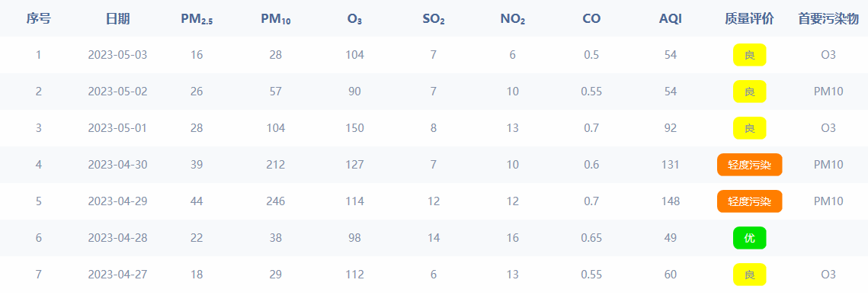Click the CO value 0.65
Screen dimensions: 868x299
591,238
